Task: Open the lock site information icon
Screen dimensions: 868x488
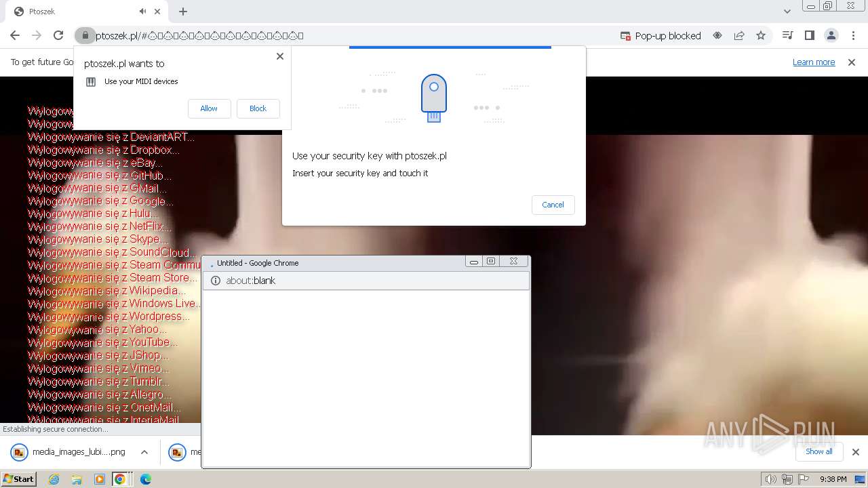Action: (x=85, y=35)
